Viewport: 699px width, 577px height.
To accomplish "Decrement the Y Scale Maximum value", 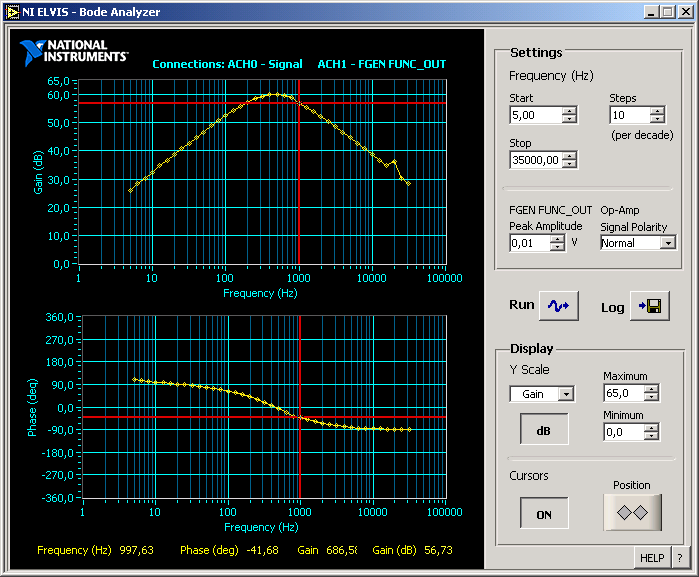I will pos(651,397).
